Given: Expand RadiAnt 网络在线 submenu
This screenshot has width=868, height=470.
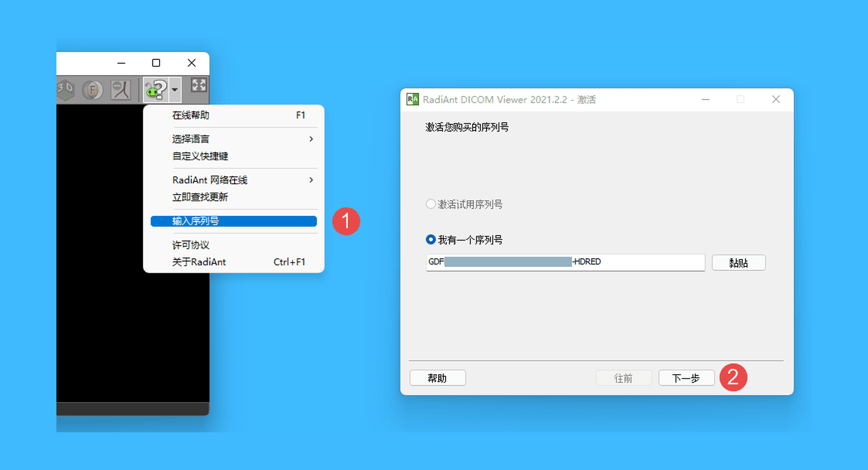Looking at the screenshot, I should (x=233, y=180).
